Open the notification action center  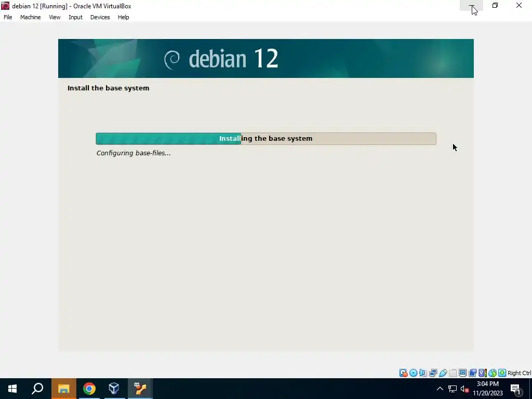[516, 389]
